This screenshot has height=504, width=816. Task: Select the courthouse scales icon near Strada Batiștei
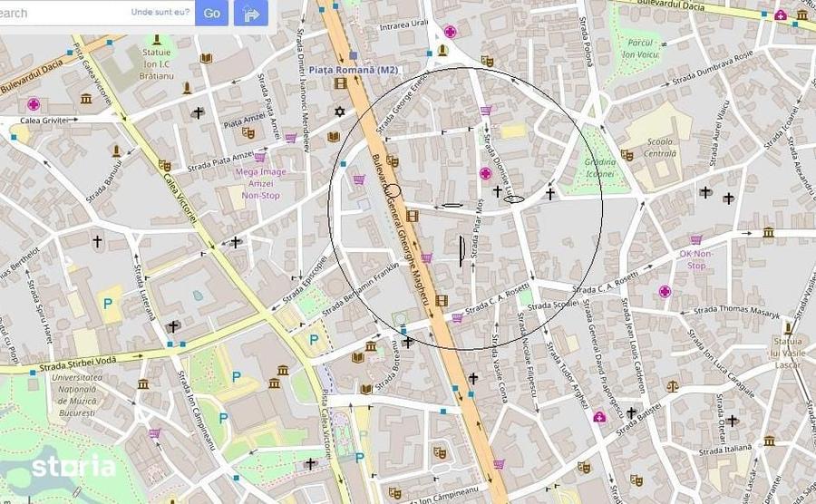[x=673, y=386]
